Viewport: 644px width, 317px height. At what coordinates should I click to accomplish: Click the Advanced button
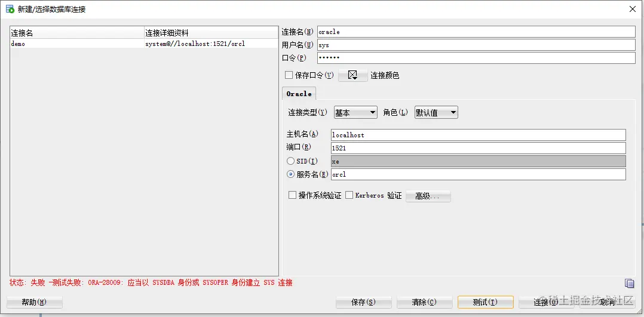point(428,196)
